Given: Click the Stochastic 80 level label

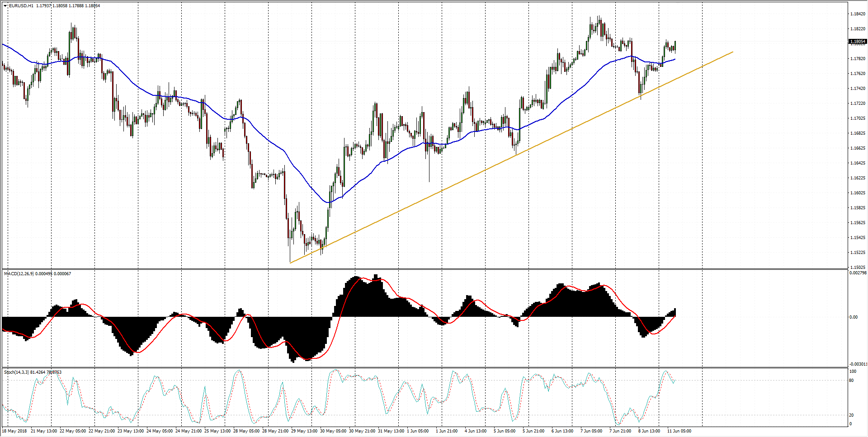Looking at the screenshot, I should (851, 381).
